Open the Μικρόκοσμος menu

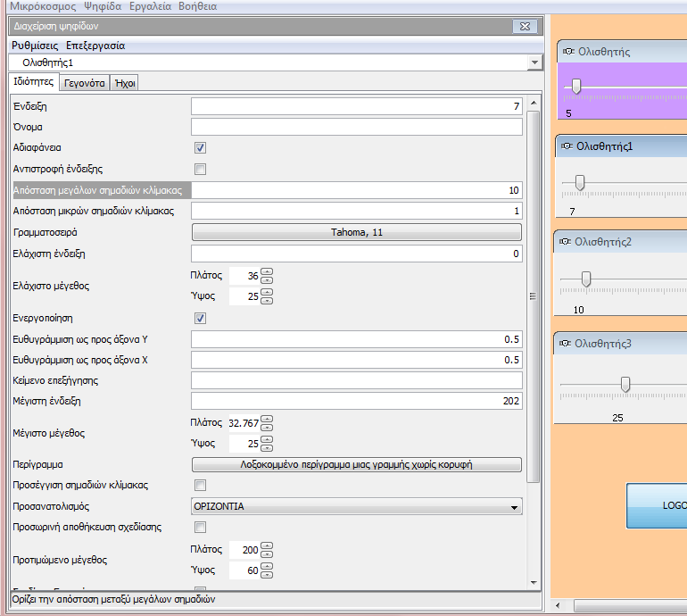point(43,6)
